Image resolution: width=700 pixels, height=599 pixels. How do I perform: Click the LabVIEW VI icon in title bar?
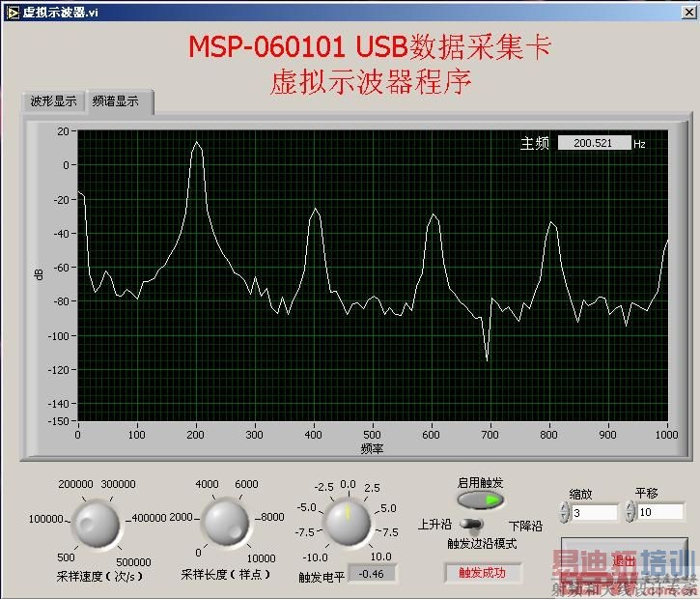[12, 12]
